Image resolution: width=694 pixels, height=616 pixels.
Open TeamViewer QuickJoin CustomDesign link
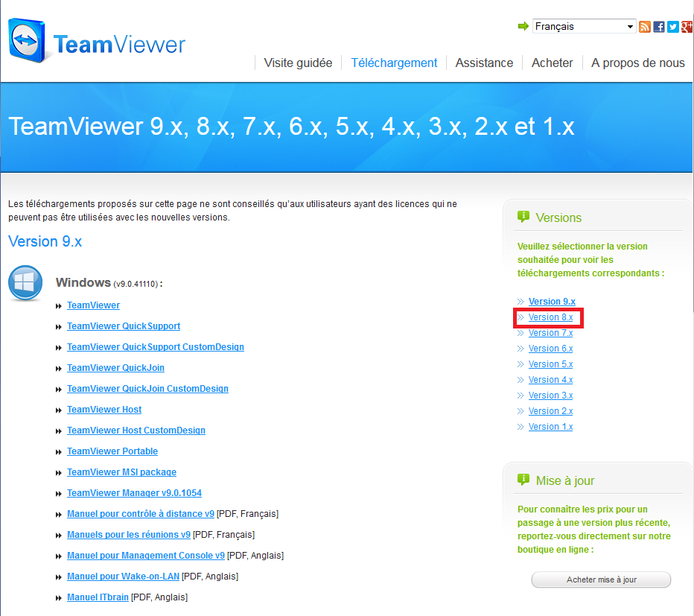tap(147, 388)
